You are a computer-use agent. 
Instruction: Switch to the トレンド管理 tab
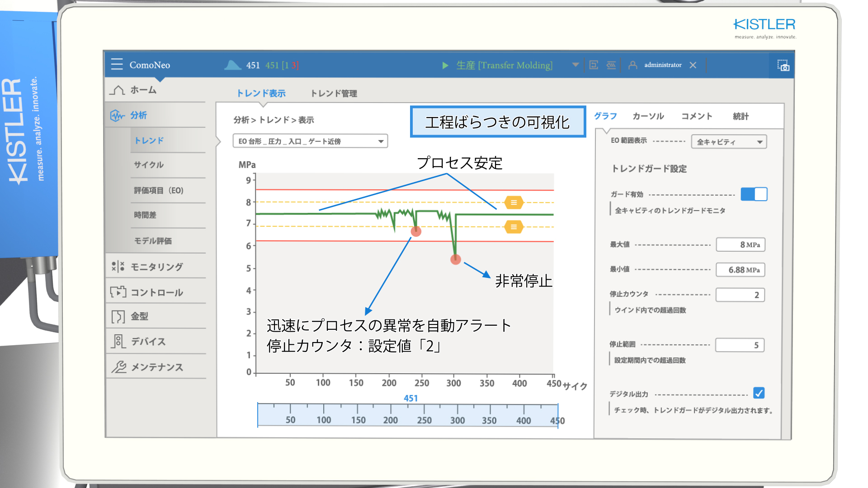pyautogui.click(x=334, y=94)
